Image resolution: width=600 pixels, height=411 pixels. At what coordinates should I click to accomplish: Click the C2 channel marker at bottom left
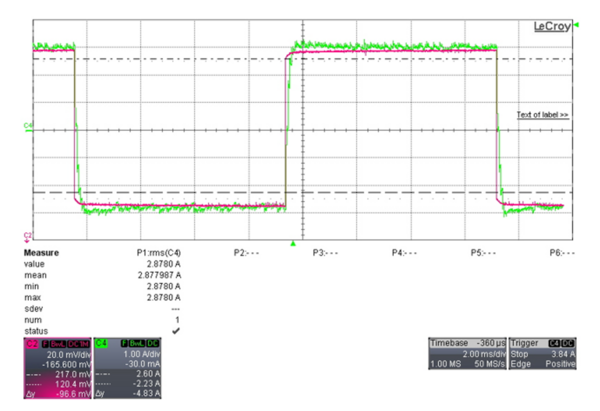28,236
